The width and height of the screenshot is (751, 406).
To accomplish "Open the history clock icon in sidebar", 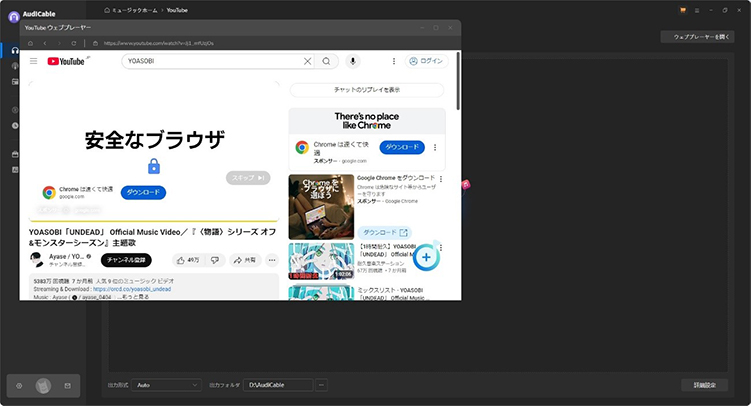I will coord(15,125).
